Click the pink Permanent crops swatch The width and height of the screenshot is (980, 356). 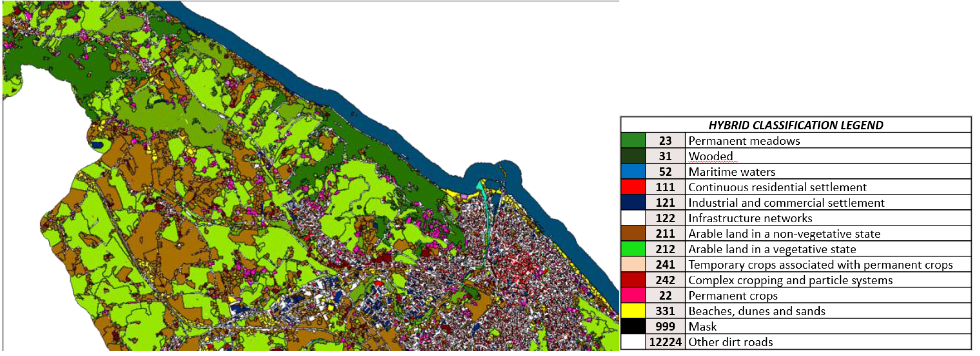click(x=633, y=295)
